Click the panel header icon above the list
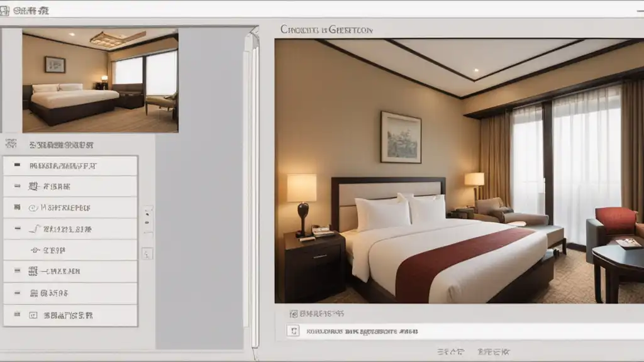644x362 pixels. 11,144
